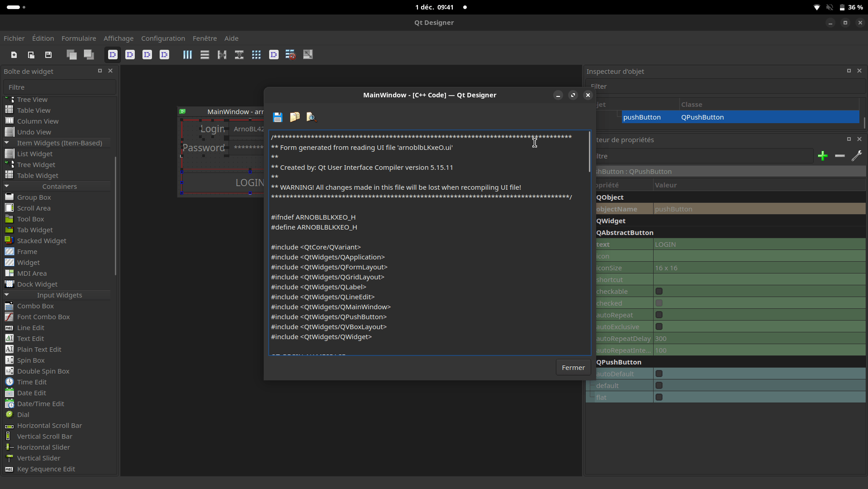Click the battery indicator at 36 %
The image size is (868, 489).
coord(851,7)
